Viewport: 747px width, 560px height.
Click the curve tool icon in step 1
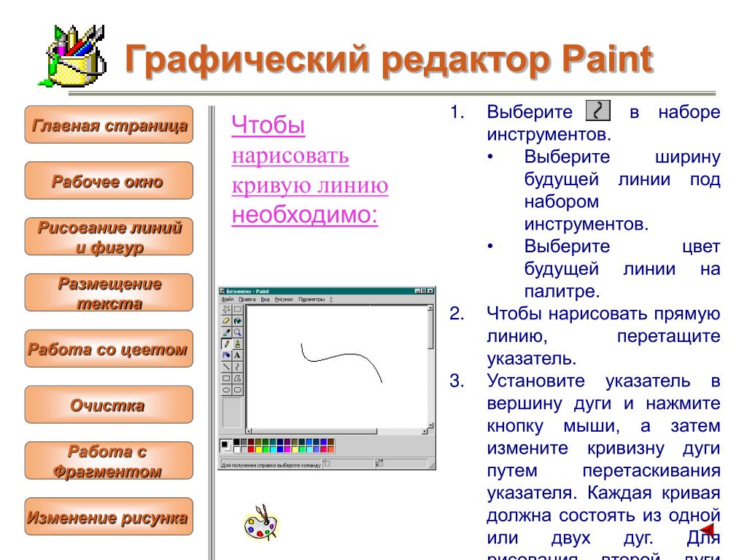pyautogui.click(x=598, y=111)
